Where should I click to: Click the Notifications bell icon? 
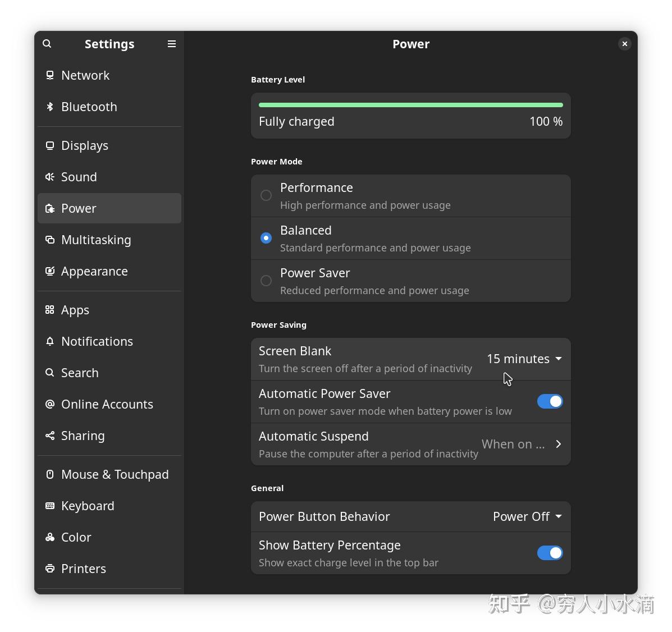coord(50,341)
